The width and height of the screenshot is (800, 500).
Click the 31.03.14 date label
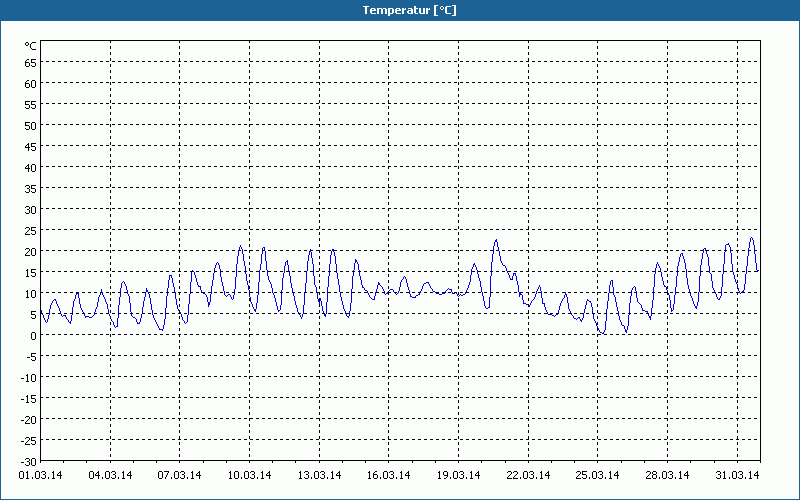coord(736,475)
